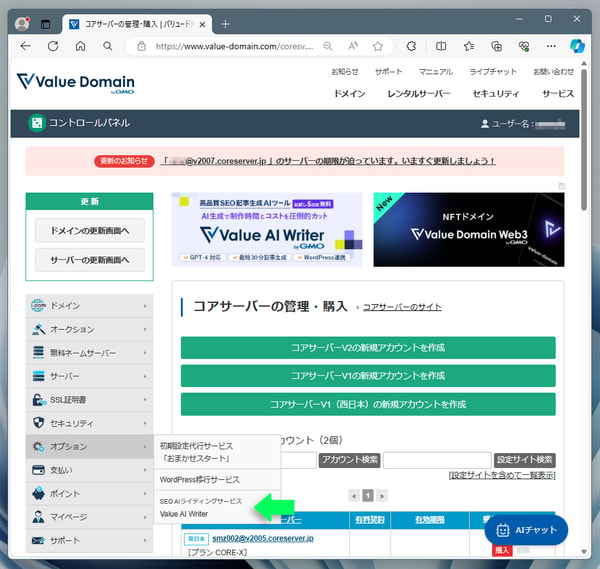Expand the 支払い sidebar menu
The image size is (600, 569).
click(x=89, y=470)
